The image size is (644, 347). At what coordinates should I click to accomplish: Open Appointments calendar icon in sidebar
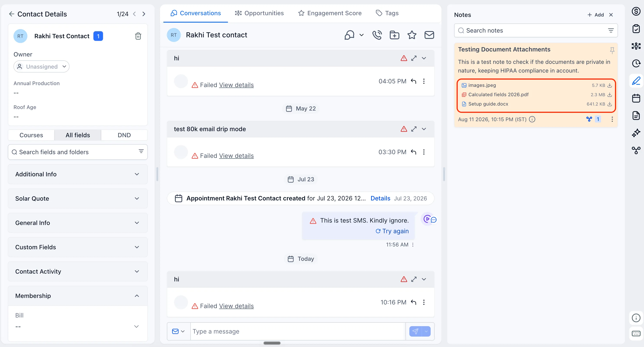(636, 98)
